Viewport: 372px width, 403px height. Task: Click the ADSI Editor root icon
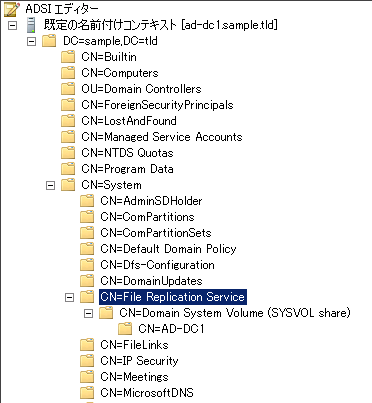12,9
